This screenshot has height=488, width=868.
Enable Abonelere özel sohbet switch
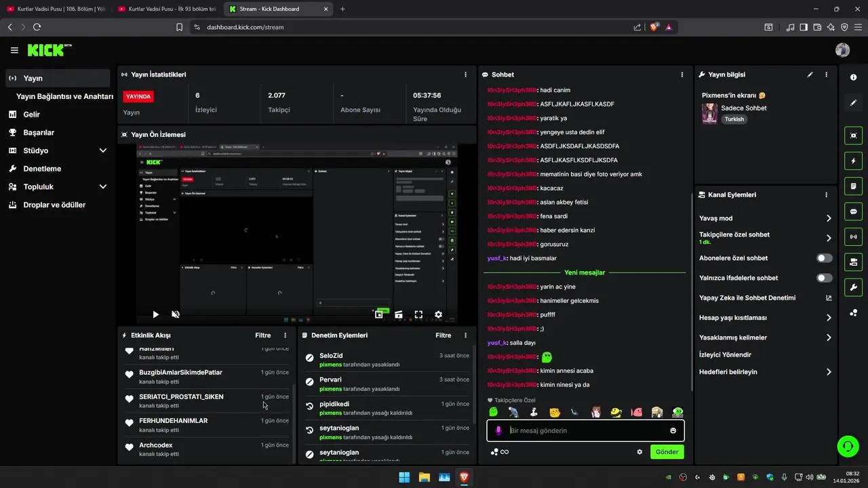824,258
